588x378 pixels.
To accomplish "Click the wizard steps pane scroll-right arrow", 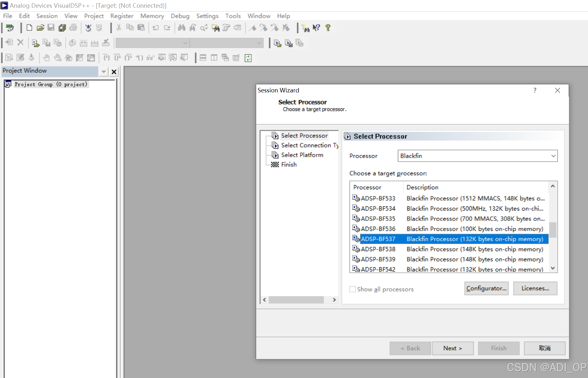I will pyautogui.click(x=334, y=300).
